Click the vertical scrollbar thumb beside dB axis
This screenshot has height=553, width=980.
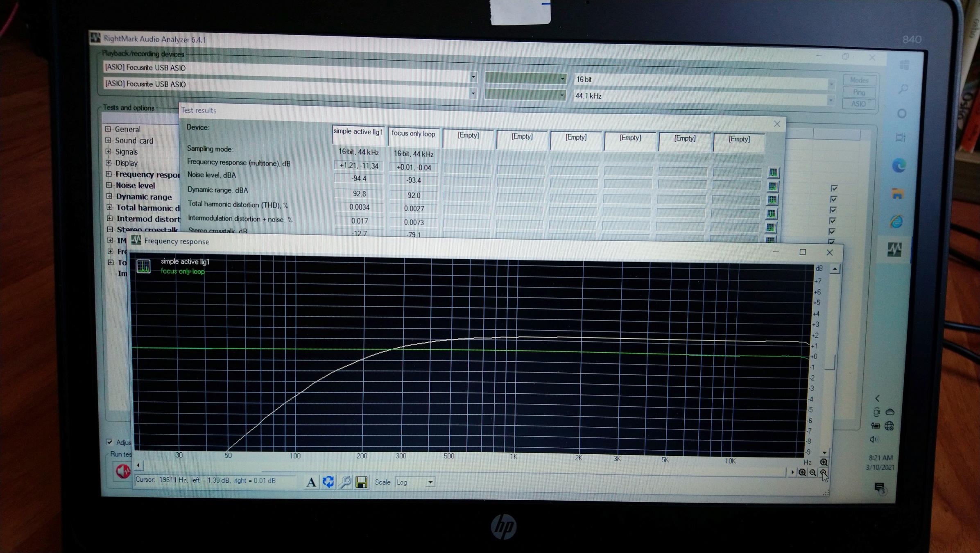[x=830, y=362]
